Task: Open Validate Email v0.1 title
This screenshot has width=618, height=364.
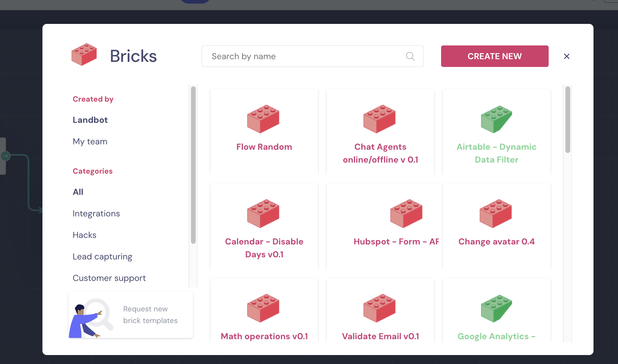Action: click(x=380, y=336)
